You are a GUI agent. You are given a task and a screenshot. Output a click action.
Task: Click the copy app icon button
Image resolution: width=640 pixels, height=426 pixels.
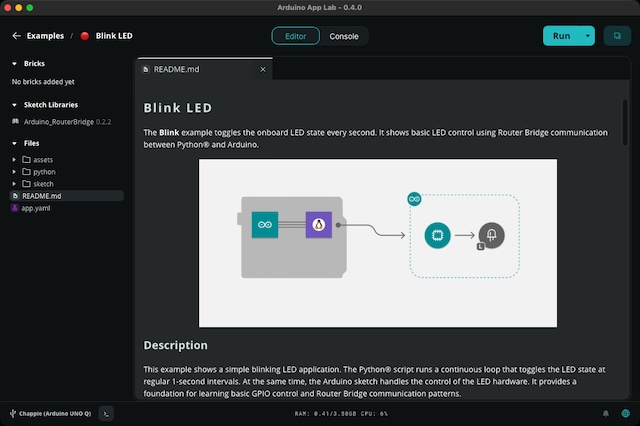pyautogui.click(x=617, y=36)
